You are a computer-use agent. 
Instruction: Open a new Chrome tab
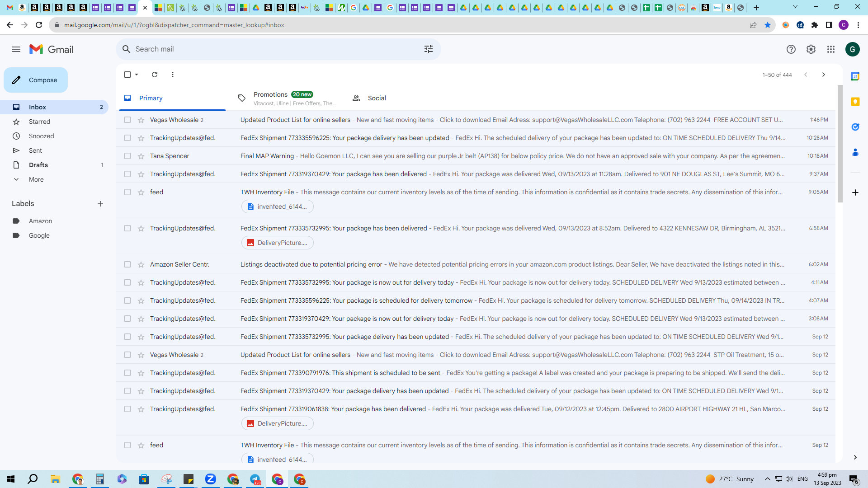click(756, 8)
